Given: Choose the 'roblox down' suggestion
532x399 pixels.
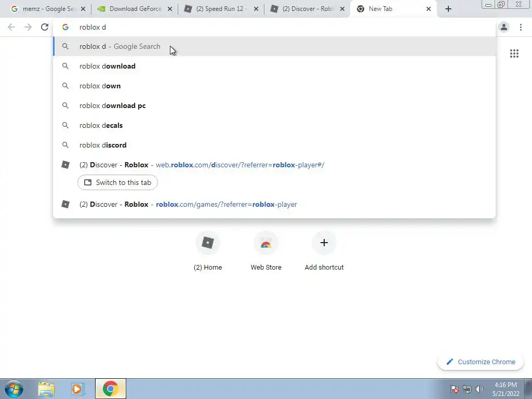Looking at the screenshot, I should coord(274,86).
